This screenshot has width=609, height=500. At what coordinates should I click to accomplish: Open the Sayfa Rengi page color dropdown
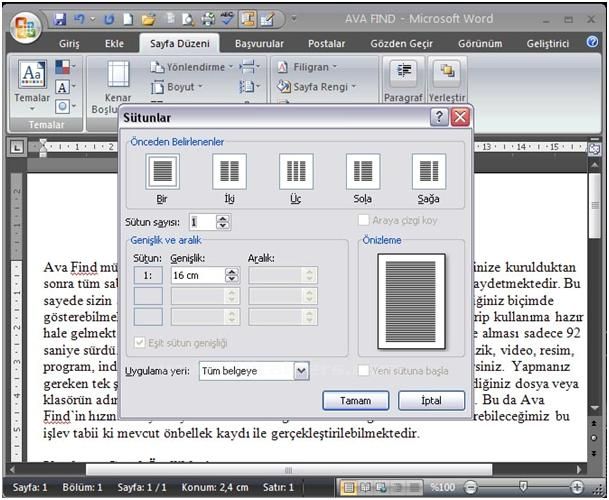(x=316, y=87)
